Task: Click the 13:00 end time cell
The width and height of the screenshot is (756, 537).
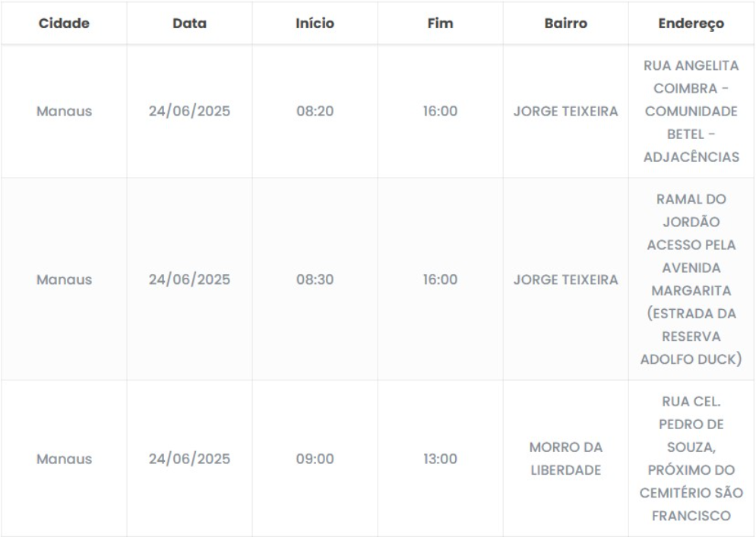Action: tap(440, 460)
